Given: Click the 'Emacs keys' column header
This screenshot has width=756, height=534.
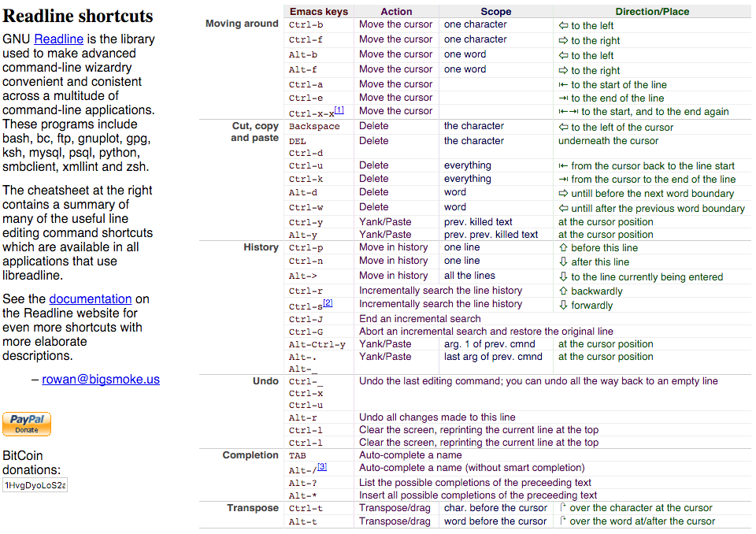Looking at the screenshot, I should pyautogui.click(x=318, y=12).
